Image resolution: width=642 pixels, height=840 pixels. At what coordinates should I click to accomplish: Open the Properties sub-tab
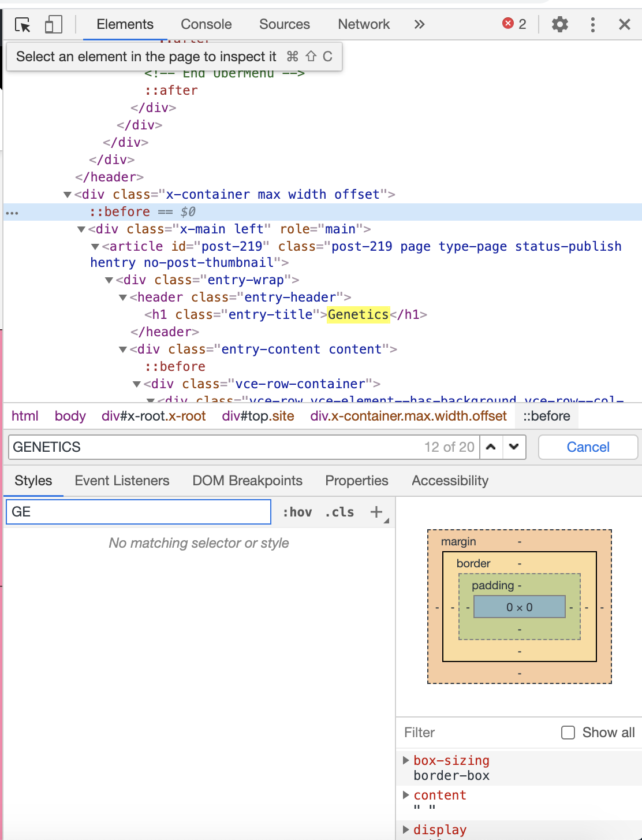click(357, 481)
